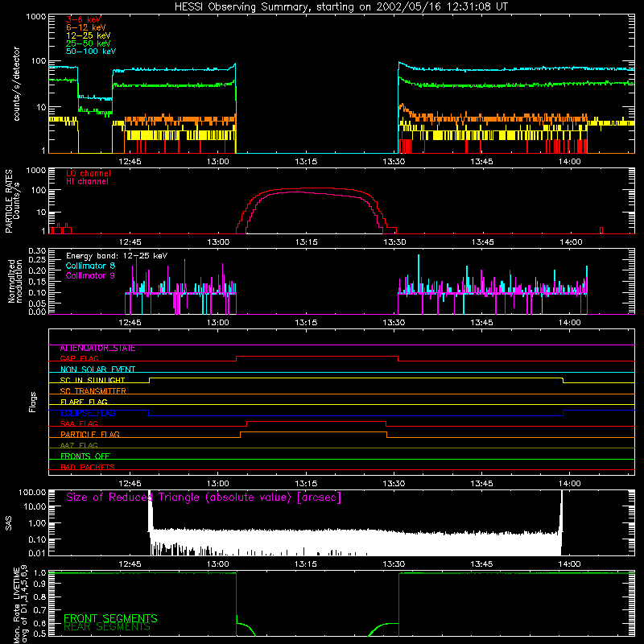
Task: Click the 100.00 value on the SAS axis
Action: click(32, 493)
